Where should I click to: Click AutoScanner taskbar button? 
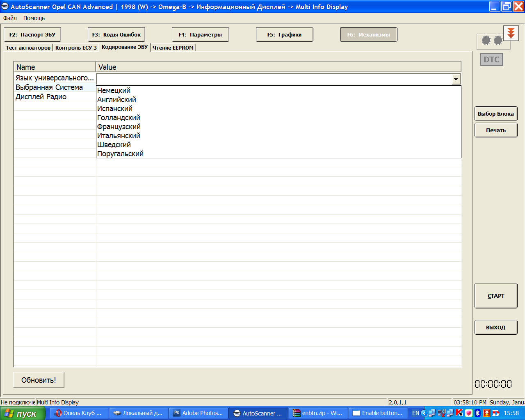pos(258,413)
